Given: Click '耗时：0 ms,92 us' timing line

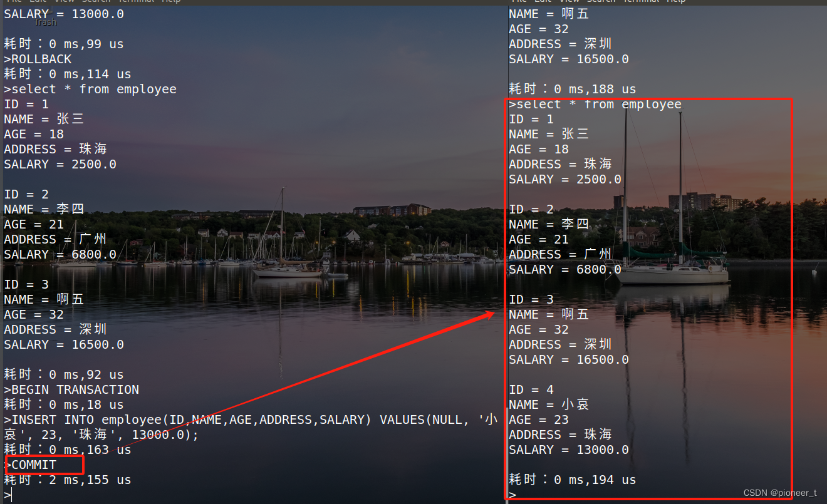Looking at the screenshot, I should pos(64,375).
